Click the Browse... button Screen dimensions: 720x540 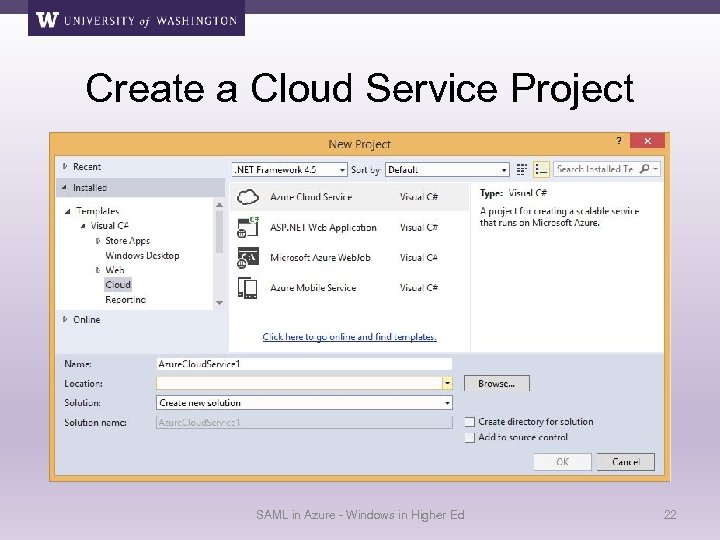tap(496, 383)
